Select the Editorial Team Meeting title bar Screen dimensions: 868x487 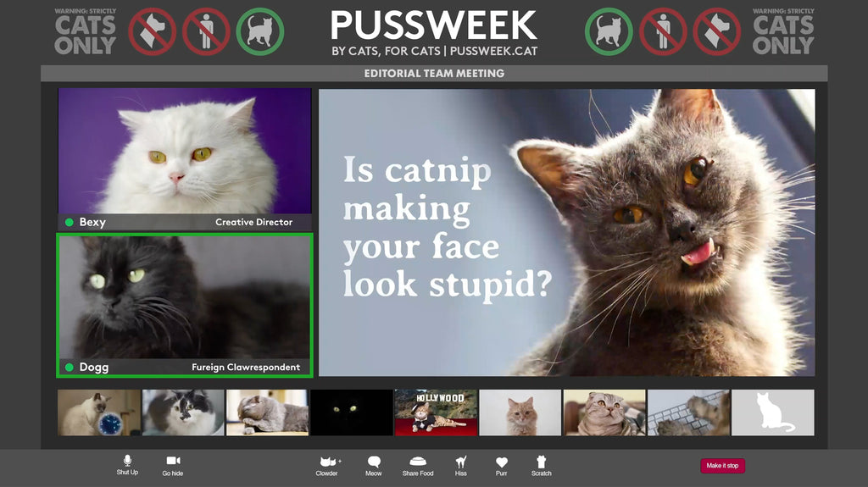[x=434, y=74]
